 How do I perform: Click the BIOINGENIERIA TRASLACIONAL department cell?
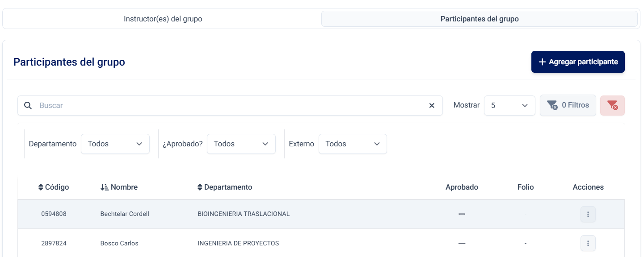click(x=244, y=214)
